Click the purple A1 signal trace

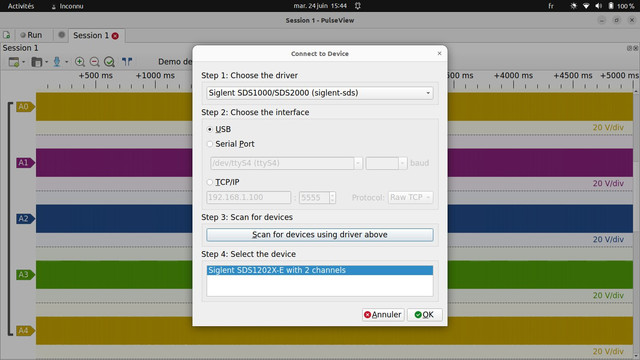point(114,163)
